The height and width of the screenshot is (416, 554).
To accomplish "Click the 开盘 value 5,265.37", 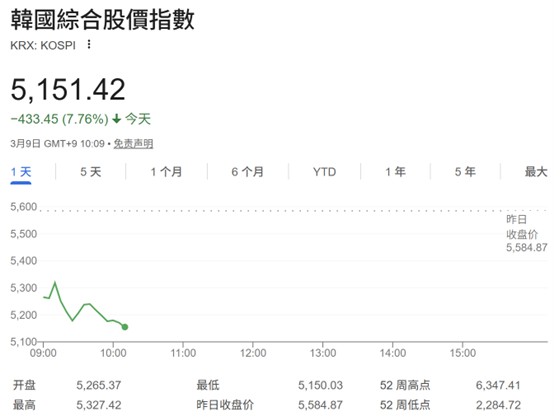I will [99, 385].
